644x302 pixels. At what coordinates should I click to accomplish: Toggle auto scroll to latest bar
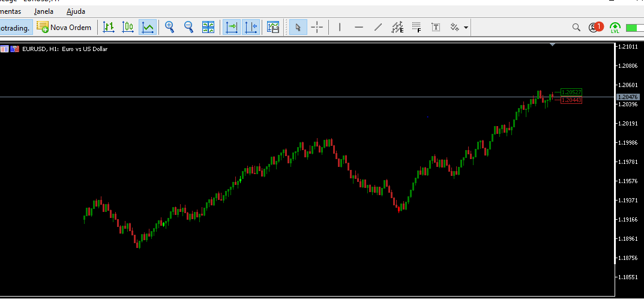click(x=232, y=28)
